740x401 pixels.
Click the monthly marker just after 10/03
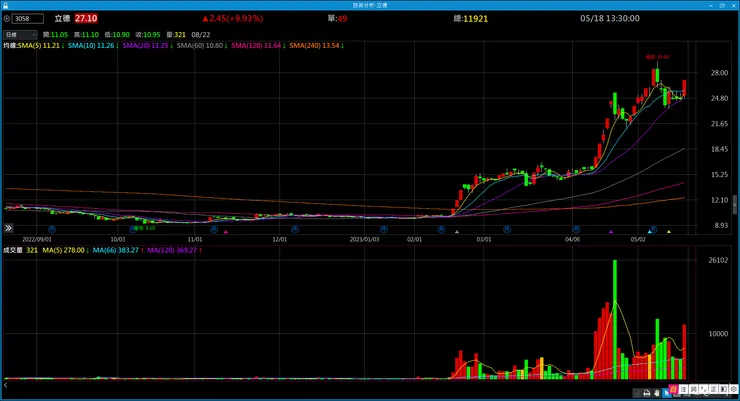coord(133,230)
